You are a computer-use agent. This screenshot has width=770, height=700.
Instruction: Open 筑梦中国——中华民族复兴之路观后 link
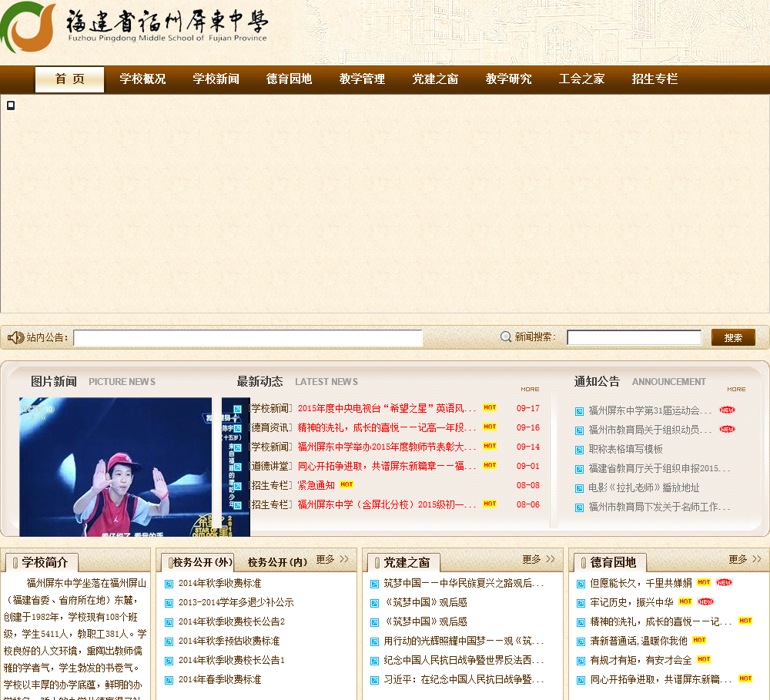click(x=464, y=583)
